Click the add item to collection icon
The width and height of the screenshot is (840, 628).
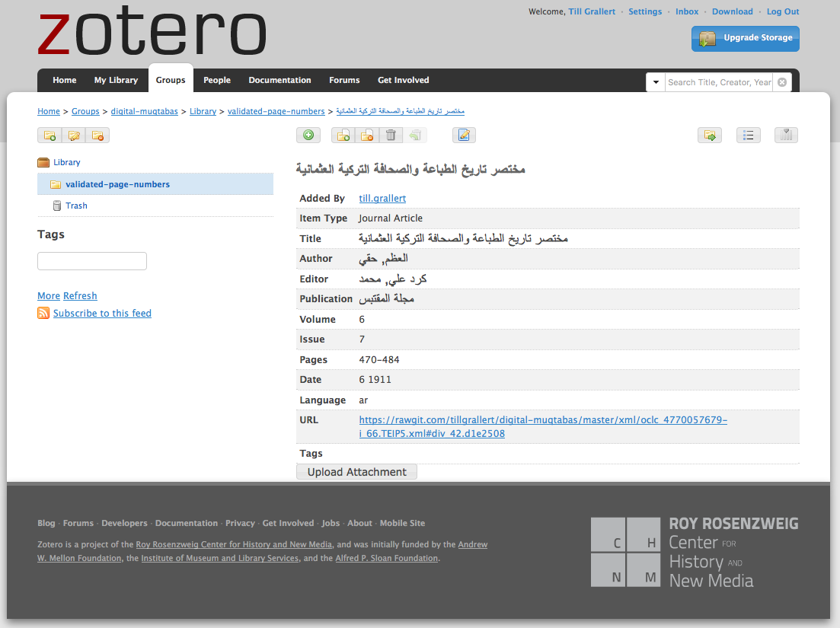tap(343, 135)
